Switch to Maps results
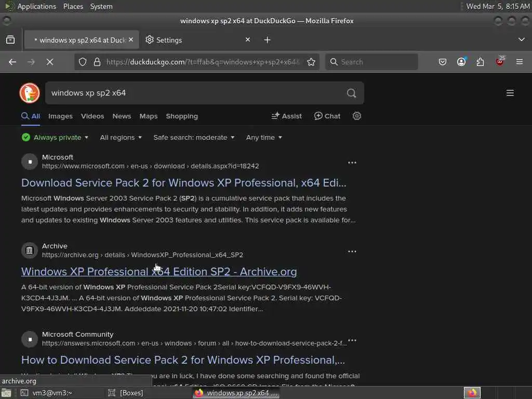This screenshot has height=399, width=532. coord(148,116)
